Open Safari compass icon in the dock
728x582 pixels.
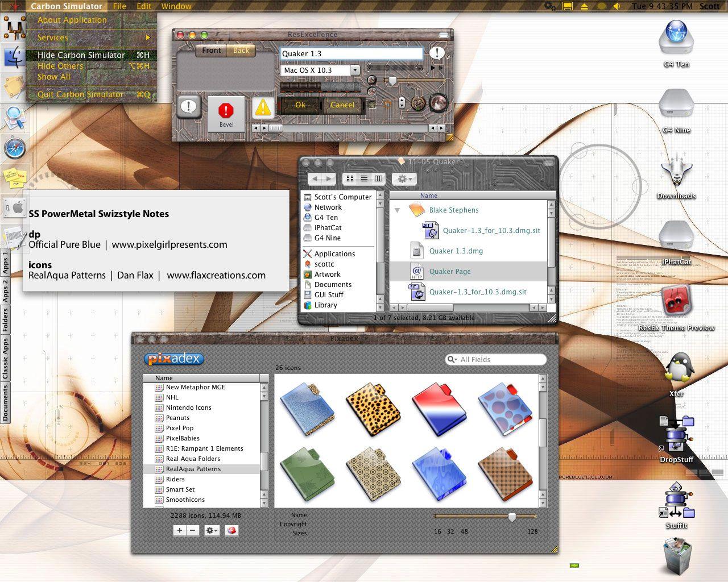(14, 149)
